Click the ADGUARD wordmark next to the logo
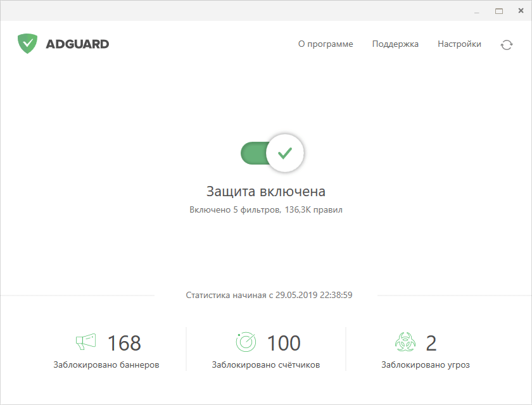This screenshot has height=405, width=532. 78,44
